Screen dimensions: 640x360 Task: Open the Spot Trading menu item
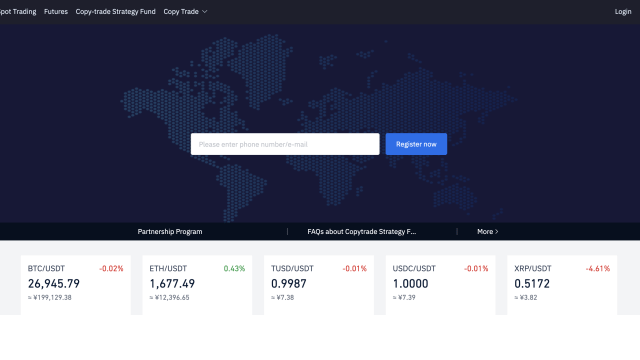(18, 11)
